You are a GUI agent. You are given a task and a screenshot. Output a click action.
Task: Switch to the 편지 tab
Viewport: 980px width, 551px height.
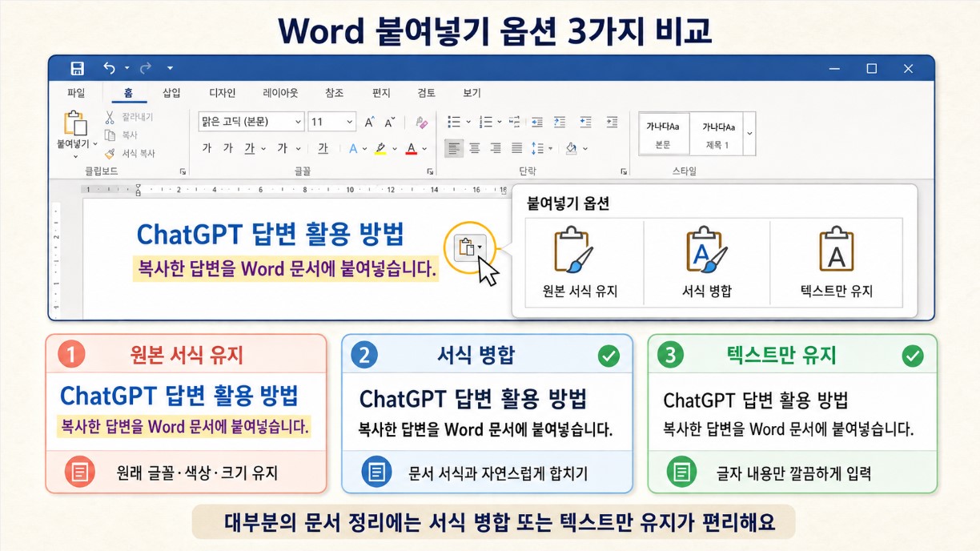pos(381,93)
